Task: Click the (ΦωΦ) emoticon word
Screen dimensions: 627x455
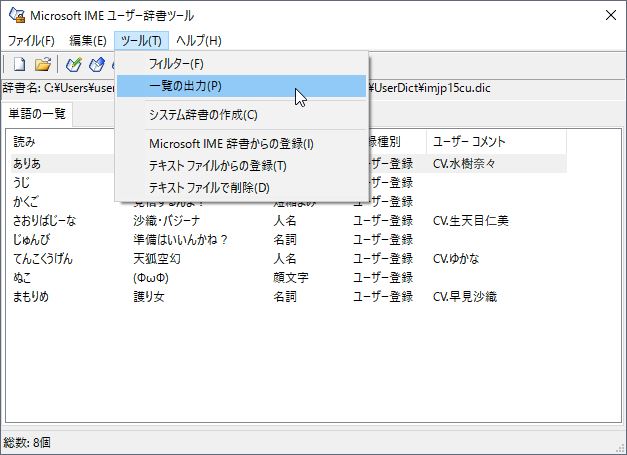Action: click(x=151, y=277)
